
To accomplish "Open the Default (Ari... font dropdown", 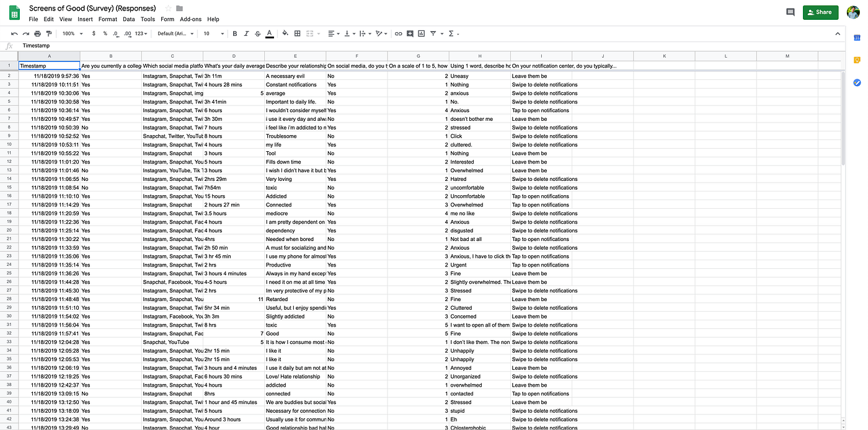I will click(x=175, y=33).
